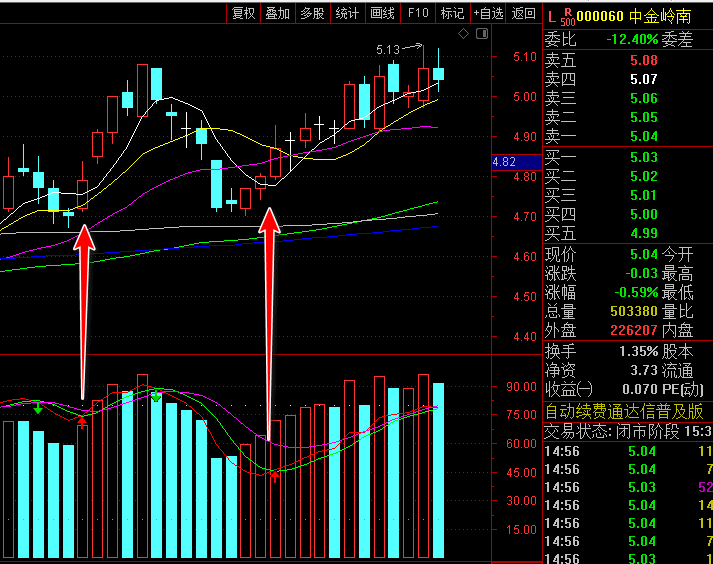
Task: Click 交易状态 闭市阶段 status line
Action: [x=628, y=432]
